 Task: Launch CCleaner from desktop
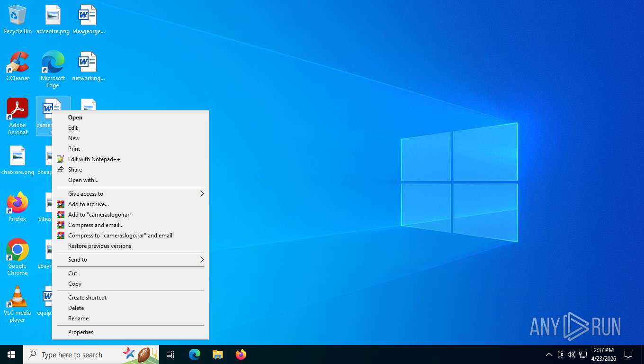[18, 66]
